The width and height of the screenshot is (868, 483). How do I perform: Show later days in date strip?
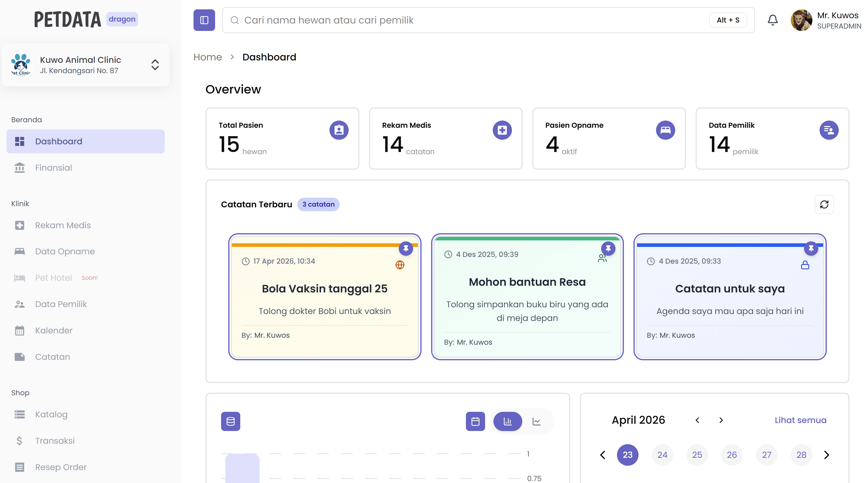[x=827, y=455]
